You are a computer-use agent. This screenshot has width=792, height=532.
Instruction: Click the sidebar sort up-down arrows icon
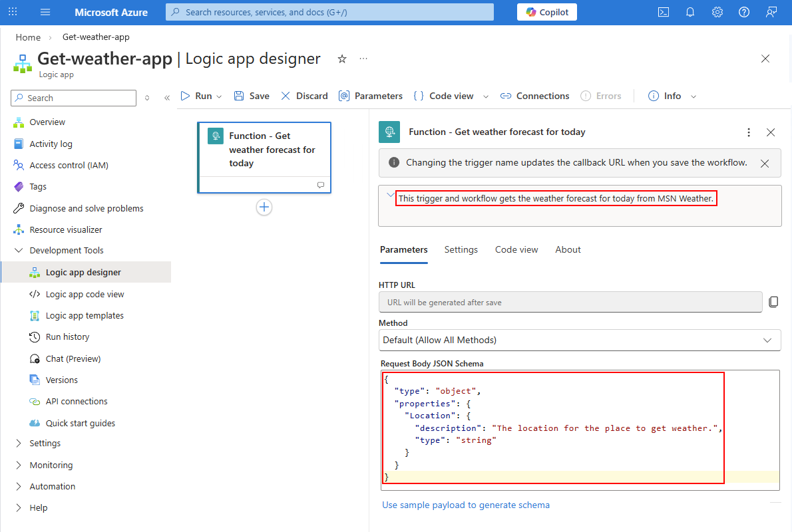click(x=147, y=98)
